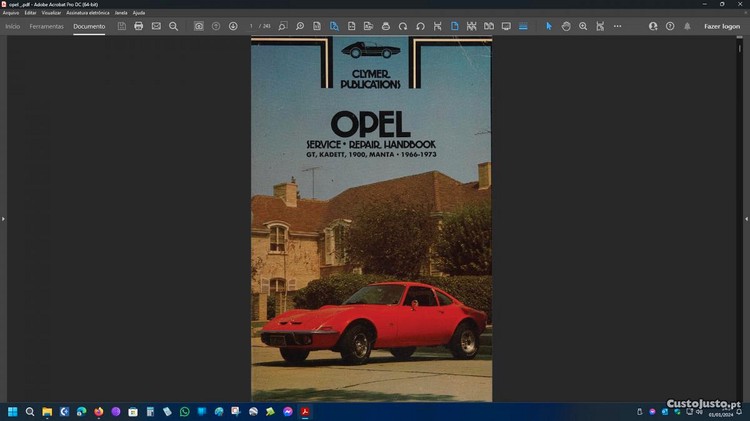Click the envelope icon to email the file
750x421 pixels.
tap(156, 26)
